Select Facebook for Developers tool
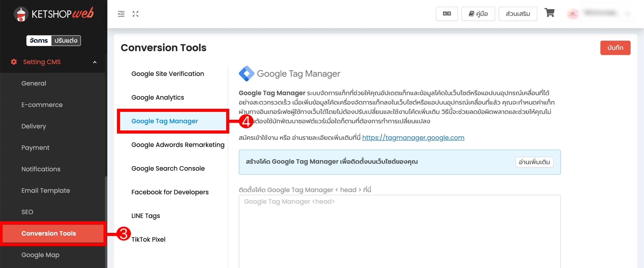Viewport: 644px width, 268px height. pos(170,192)
